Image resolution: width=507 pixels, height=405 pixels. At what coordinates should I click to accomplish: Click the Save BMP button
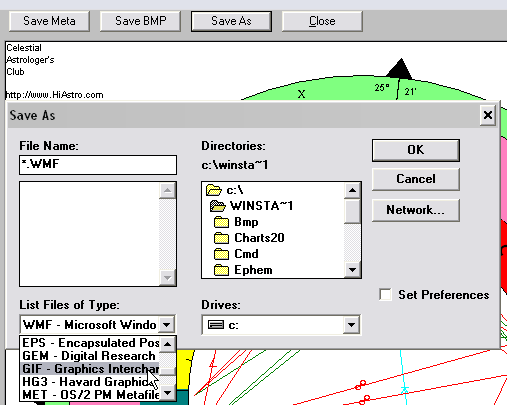[140, 21]
